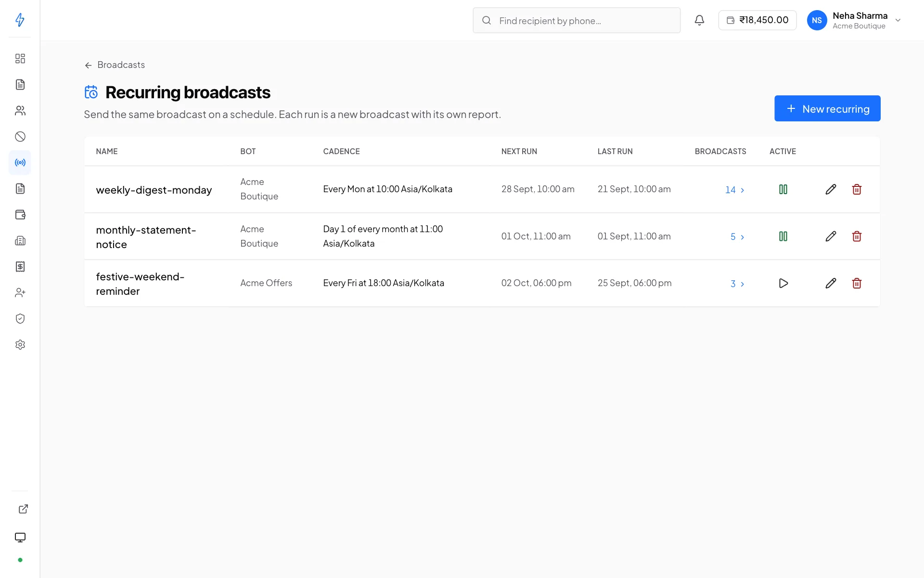
Task: Open the dashboard grid icon in sidebar
Action: [x=20, y=59]
